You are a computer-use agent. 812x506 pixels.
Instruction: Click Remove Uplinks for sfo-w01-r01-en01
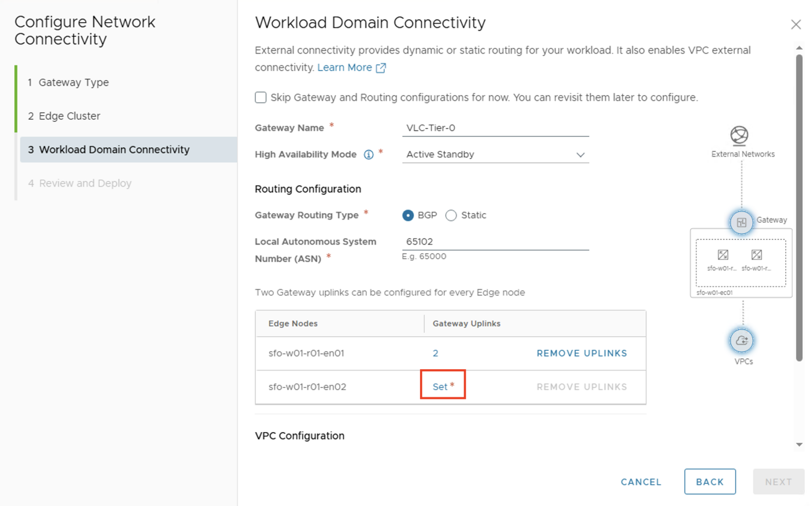[582, 353]
